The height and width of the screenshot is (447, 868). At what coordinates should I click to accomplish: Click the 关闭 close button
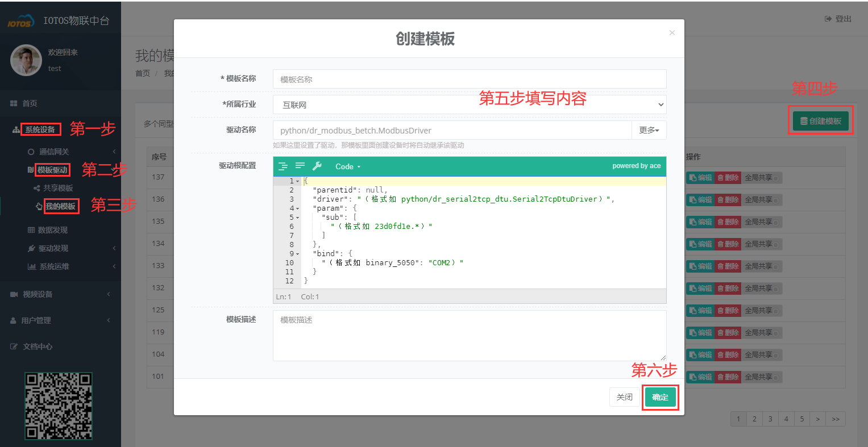pos(625,397)
